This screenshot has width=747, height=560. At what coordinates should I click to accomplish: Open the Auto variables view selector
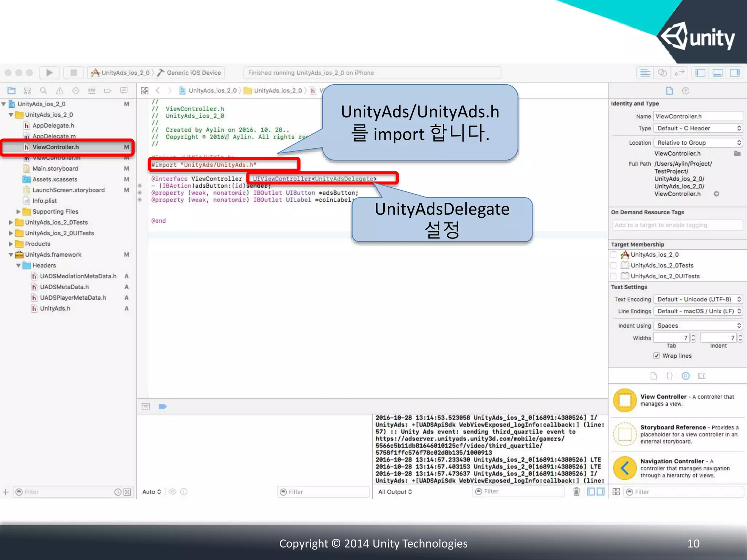(151, 492)
